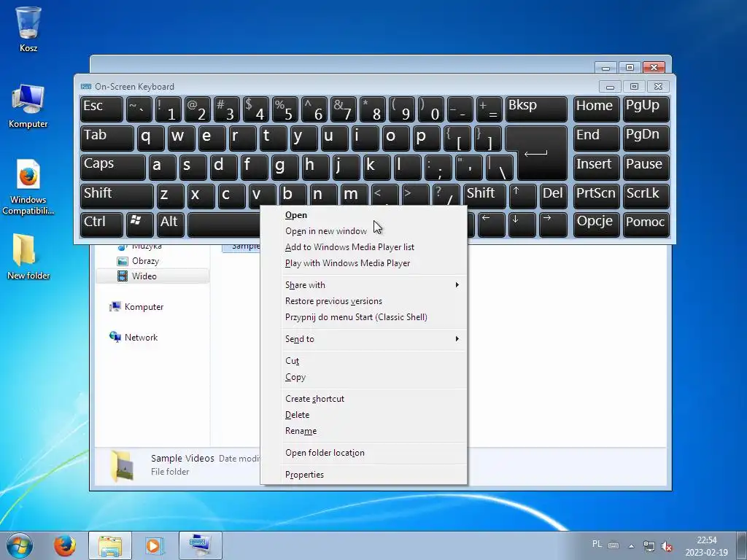Select Open folder location
The height and width of the screenshot is (560, 747).
(374, 453)
